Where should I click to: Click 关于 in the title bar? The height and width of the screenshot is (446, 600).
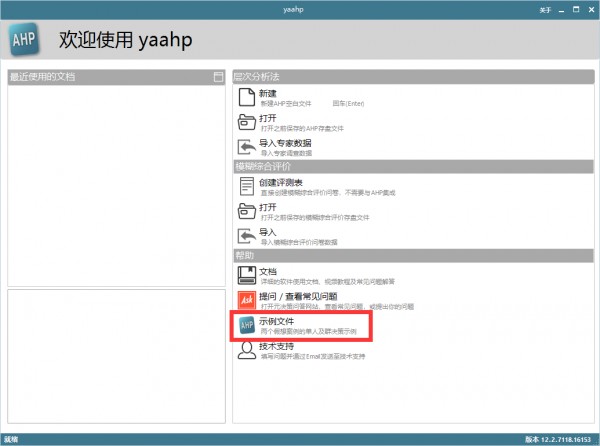[545, 10]
